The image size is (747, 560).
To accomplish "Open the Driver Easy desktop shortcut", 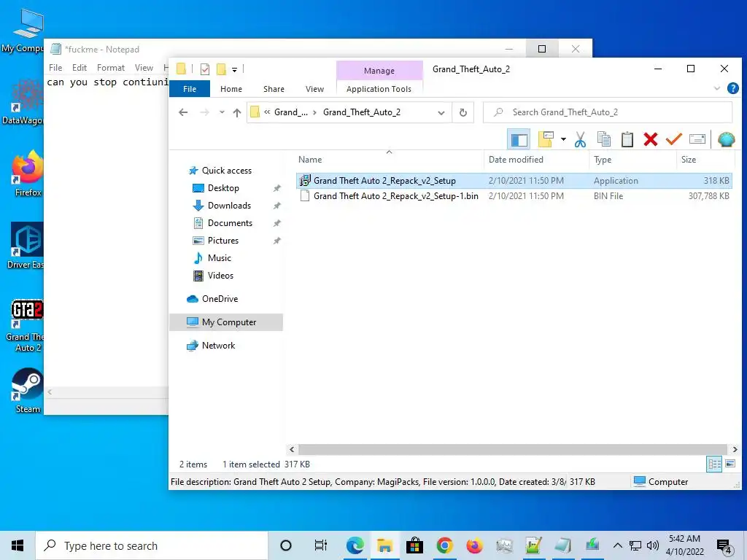I will click(x=27, y=246).
